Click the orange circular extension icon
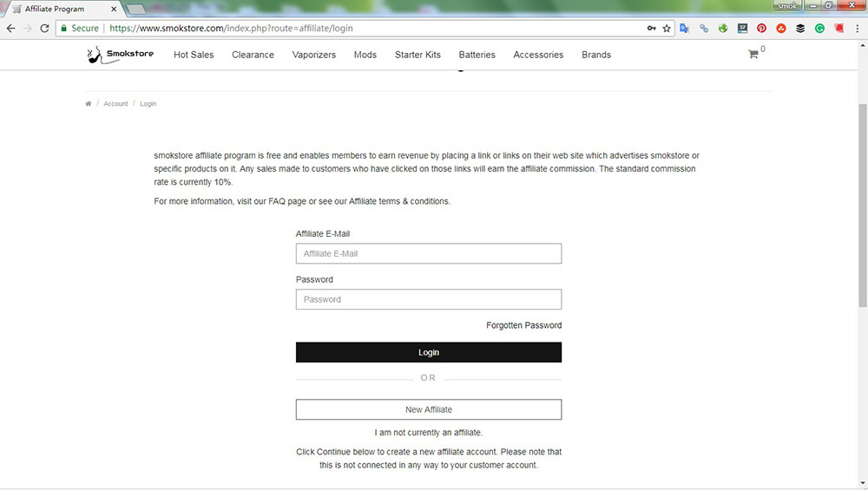Viewport: 868px width, 490px height. (781, 29)
